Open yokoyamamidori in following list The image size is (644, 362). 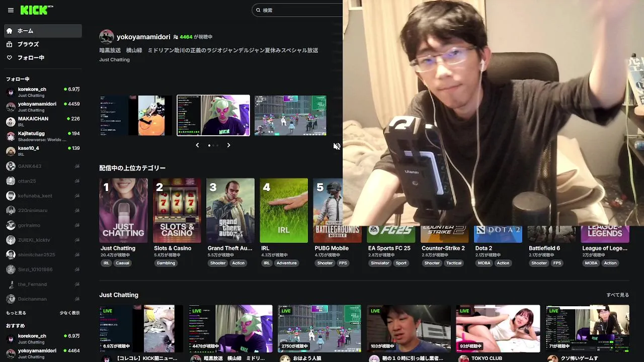(x=42, y=107)
